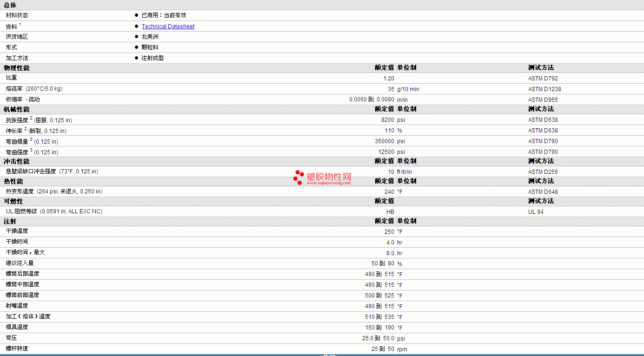Select test method ASTM D792
The width and height of the screenshot is (644, 356).
(543, 79)
